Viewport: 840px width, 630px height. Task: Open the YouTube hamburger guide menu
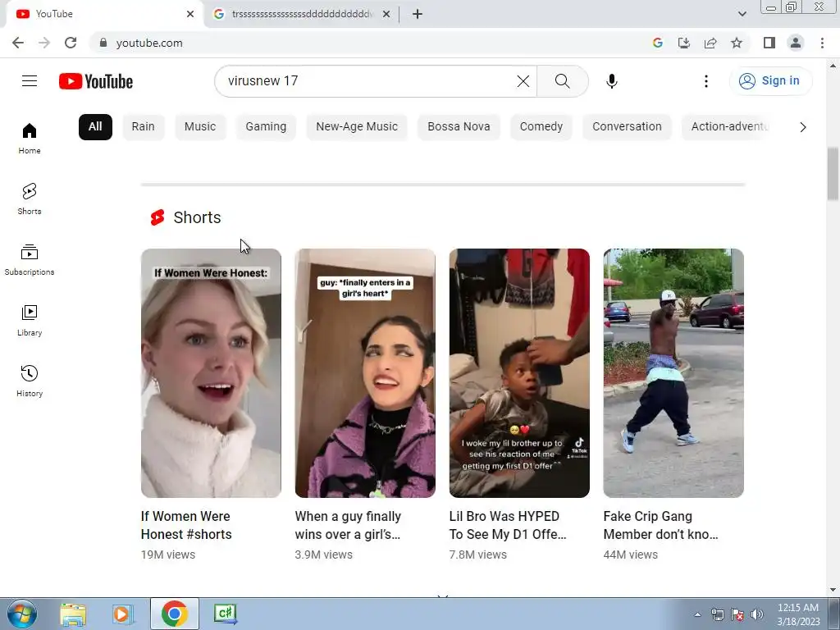[30, 81]
